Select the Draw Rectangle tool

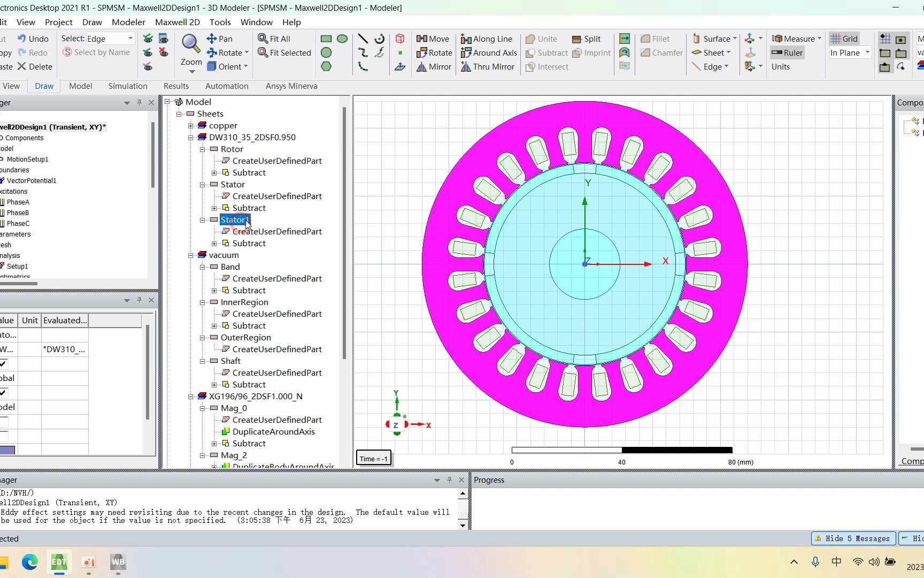pos(326,39)
